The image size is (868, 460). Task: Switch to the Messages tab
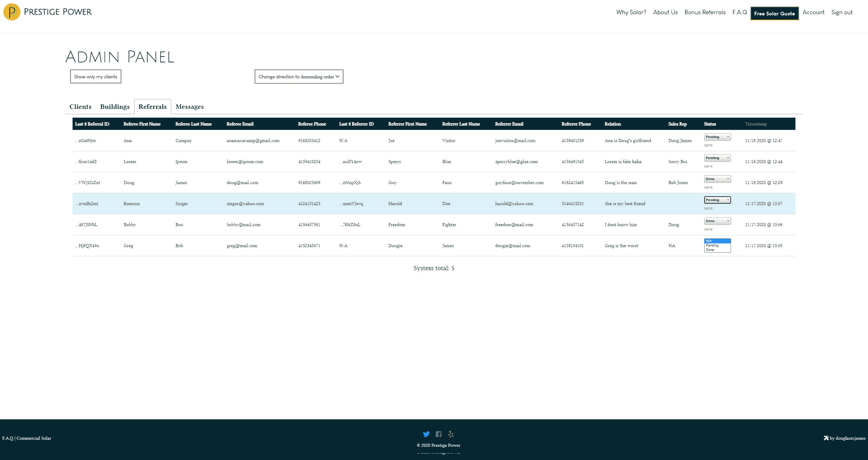click(190, 107)
